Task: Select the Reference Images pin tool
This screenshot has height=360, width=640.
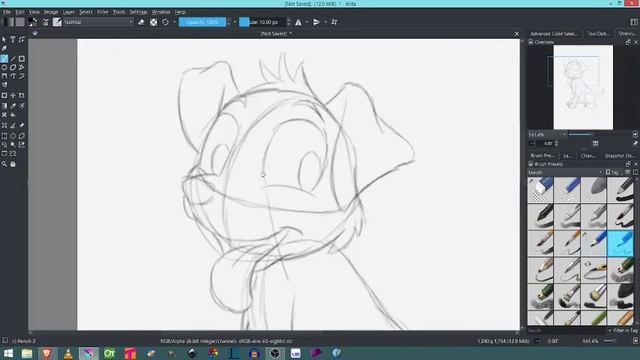Action: (22, 125)
